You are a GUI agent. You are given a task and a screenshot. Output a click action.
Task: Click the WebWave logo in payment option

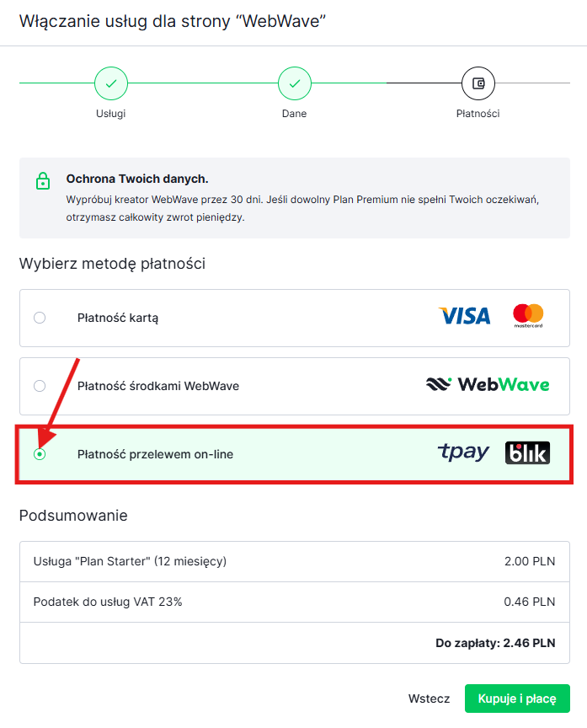click(488, 385)
